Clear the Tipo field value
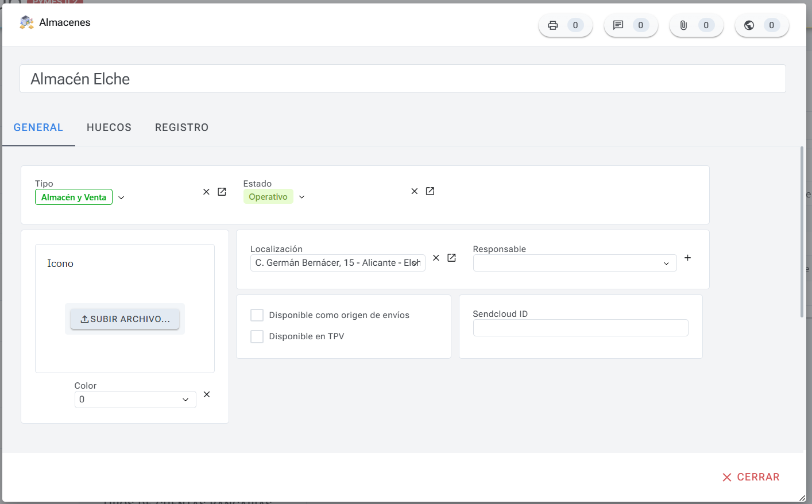Screen dimensions: 812x504 click(207, 192)
